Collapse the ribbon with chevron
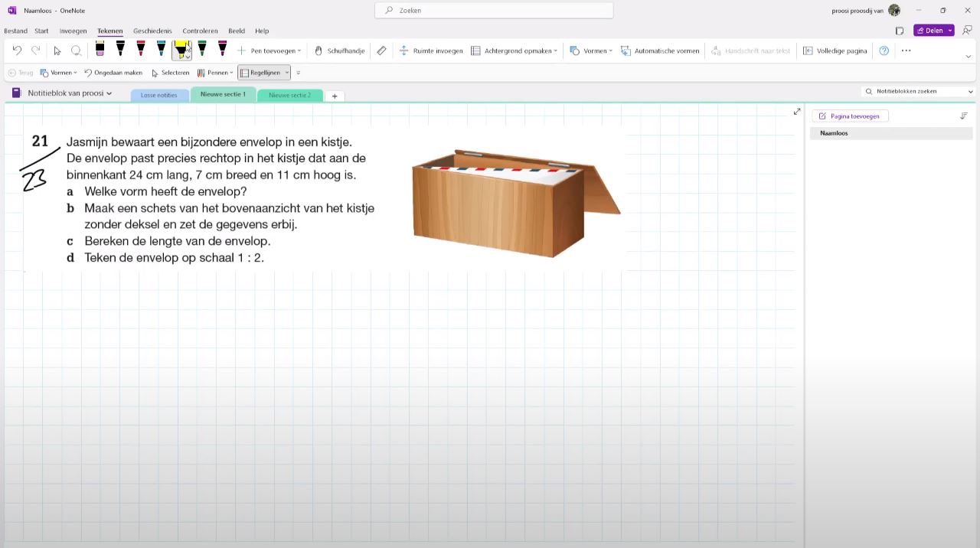The height and width of the screenshot is (548, 980). 969,57
